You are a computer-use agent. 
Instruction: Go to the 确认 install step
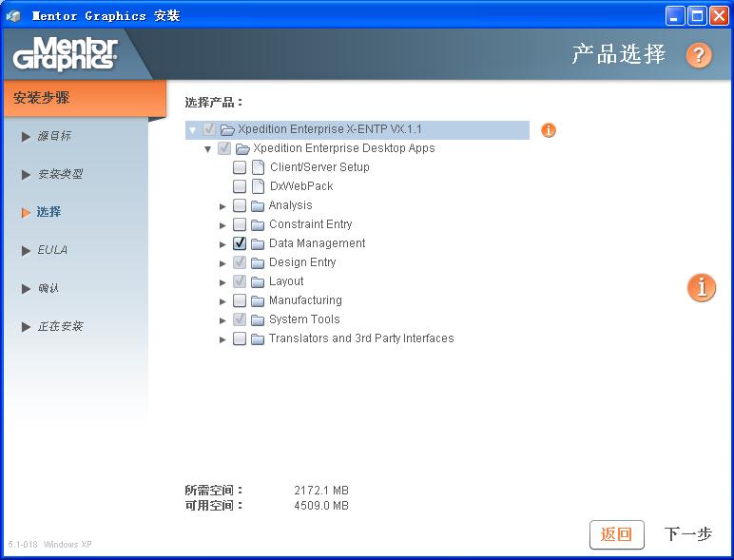coord(48,288)
